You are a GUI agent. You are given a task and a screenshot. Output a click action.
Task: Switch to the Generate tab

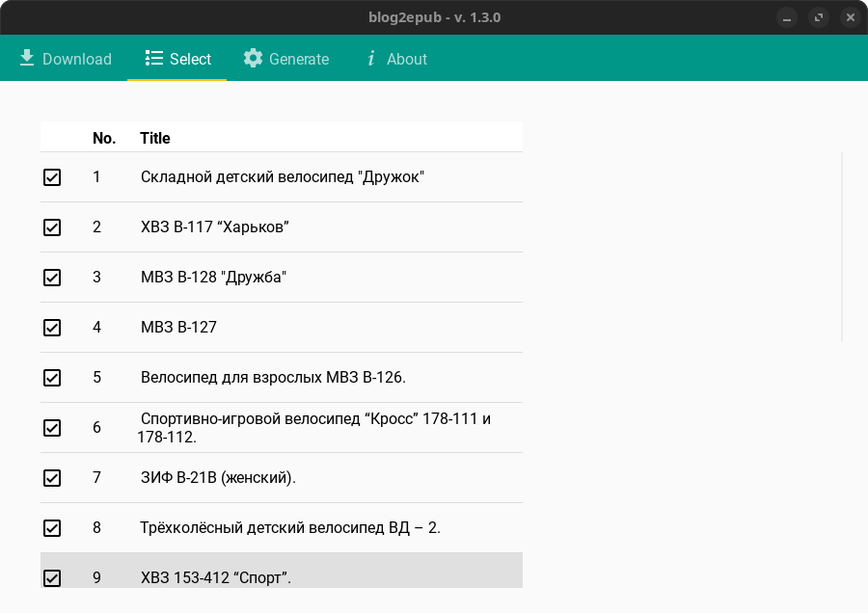[x=286, y=59]
